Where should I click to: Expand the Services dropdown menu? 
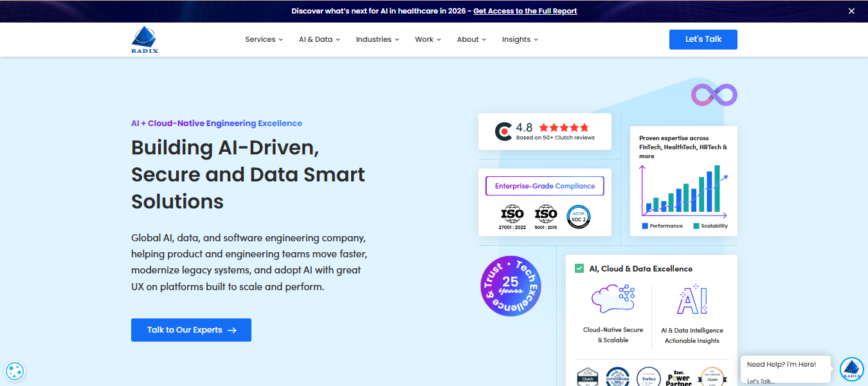click(x=264, y=39)
